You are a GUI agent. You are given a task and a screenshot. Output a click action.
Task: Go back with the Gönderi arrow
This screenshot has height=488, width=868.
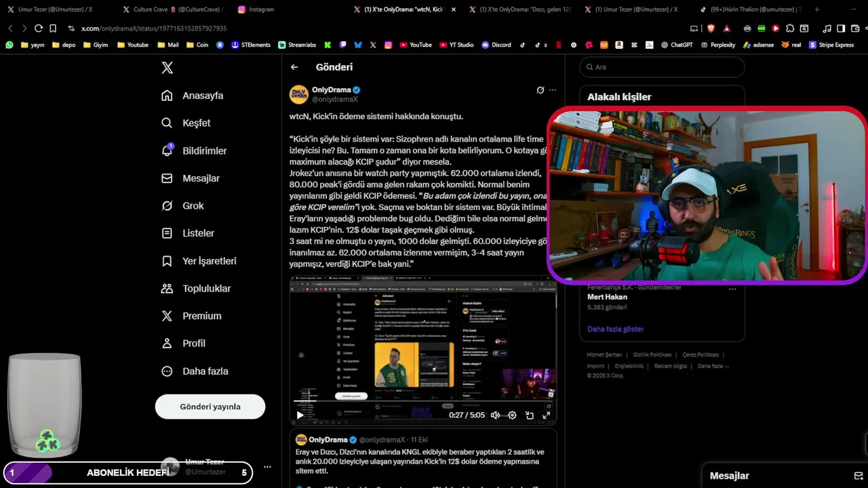point(294,67)
